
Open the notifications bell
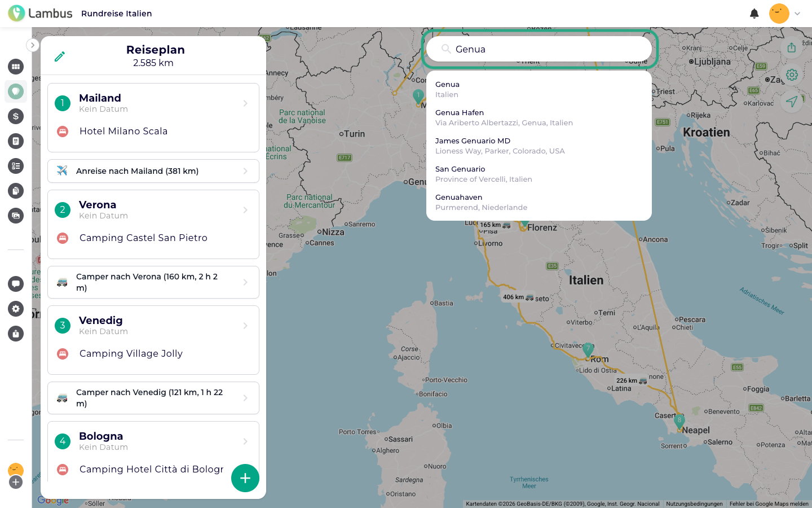[x=754, y=14]
